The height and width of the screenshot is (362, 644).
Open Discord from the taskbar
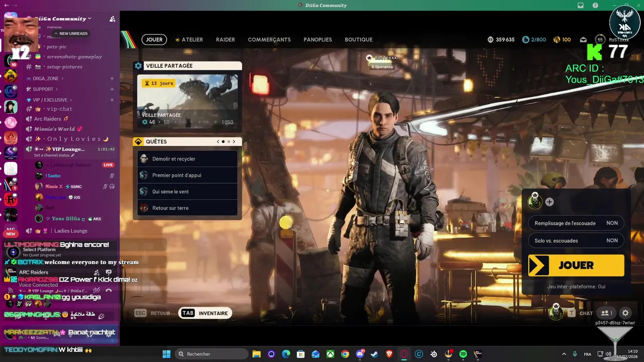point(360,354)
